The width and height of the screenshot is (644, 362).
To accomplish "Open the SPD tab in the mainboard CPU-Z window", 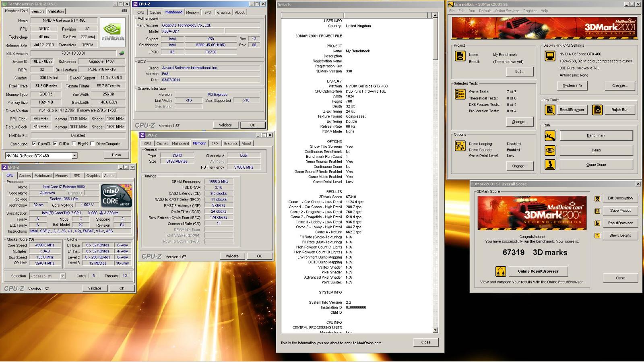I will 208,12.
